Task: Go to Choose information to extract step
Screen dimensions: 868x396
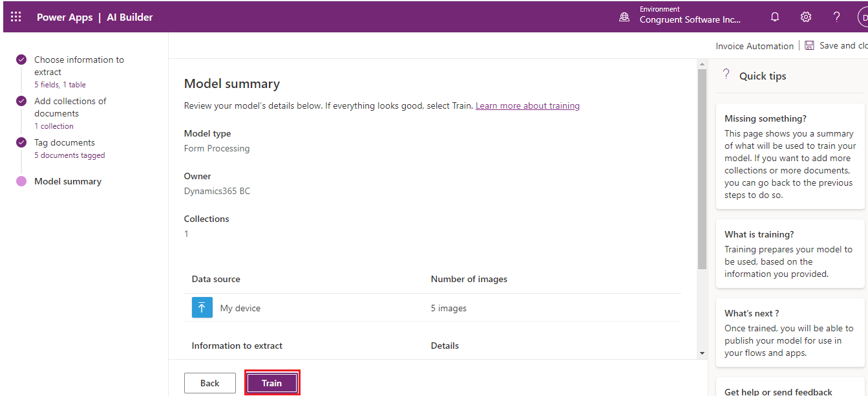Action: pyautogui.click(x=79, y=66)
